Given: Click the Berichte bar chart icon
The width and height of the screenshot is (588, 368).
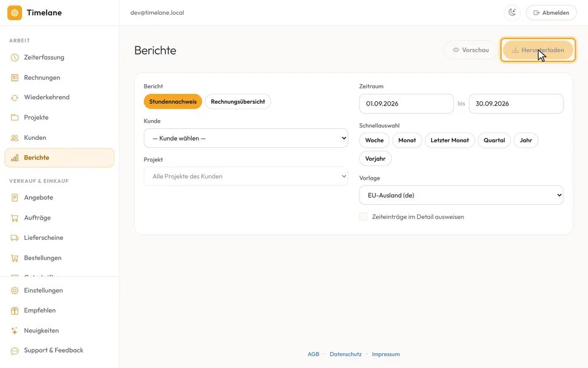Looking at the screenshot, I should coord(15,158).
